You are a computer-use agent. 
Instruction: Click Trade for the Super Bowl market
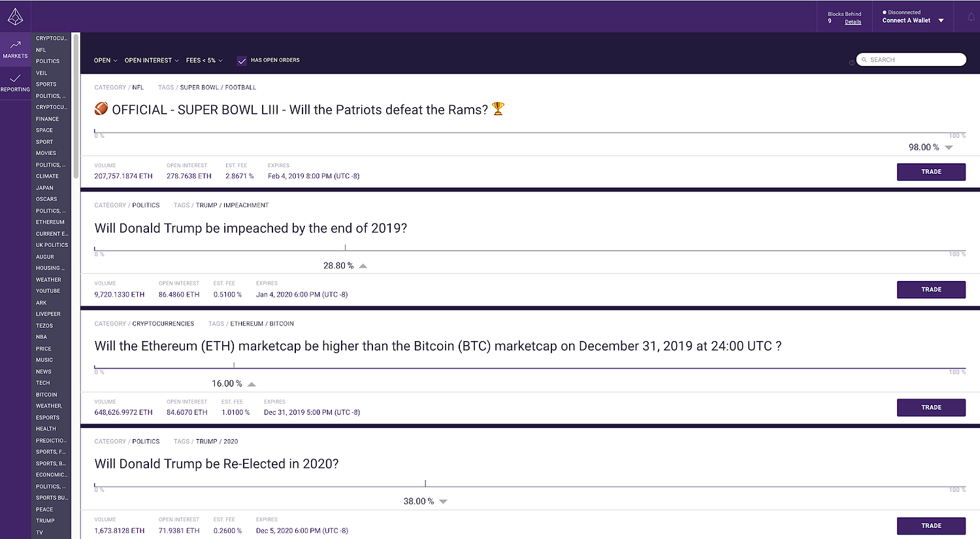[x=931, y=172]
